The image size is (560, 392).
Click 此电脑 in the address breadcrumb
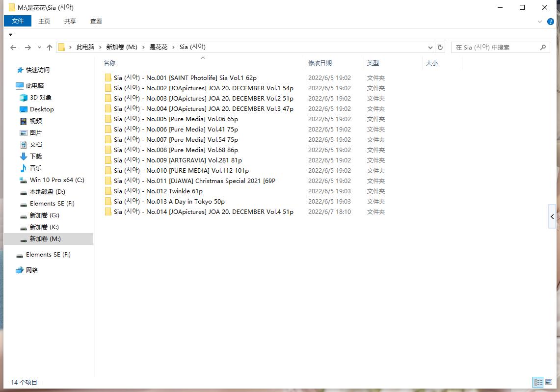(85, 47)
